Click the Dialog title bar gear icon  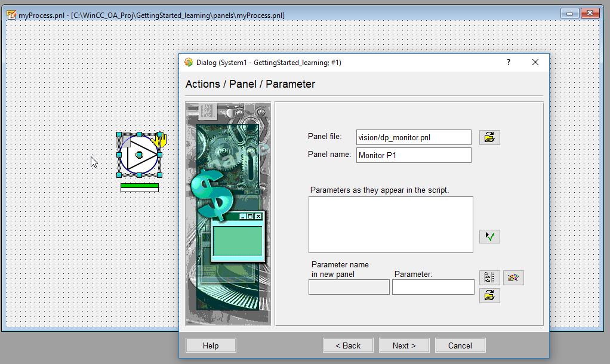[x=189, y=62]
